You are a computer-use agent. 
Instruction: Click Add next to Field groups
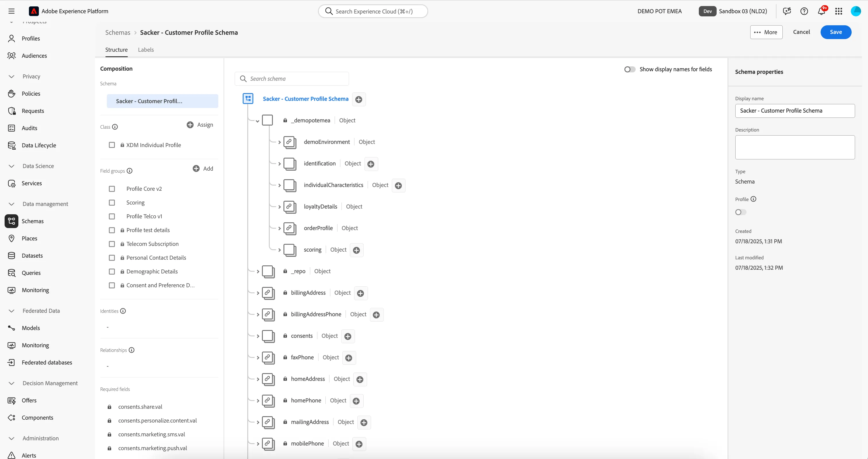click(203, 169)
